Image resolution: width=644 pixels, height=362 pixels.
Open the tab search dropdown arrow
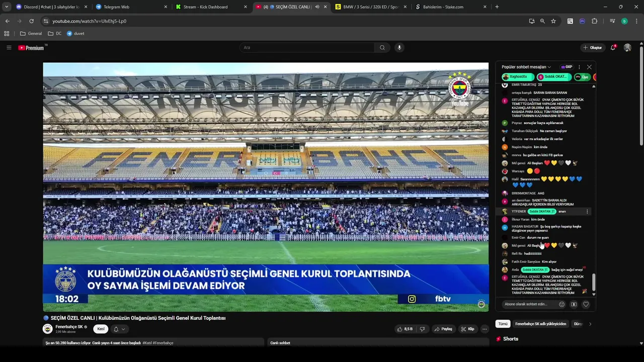pyautogui.click(x=6, y=7)
